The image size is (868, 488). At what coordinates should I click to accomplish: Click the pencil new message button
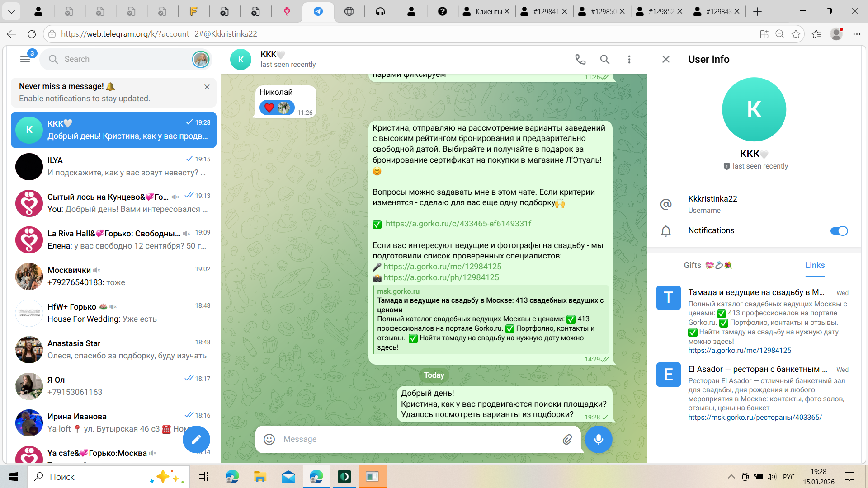pyautogui.click(x=196, y=439)
